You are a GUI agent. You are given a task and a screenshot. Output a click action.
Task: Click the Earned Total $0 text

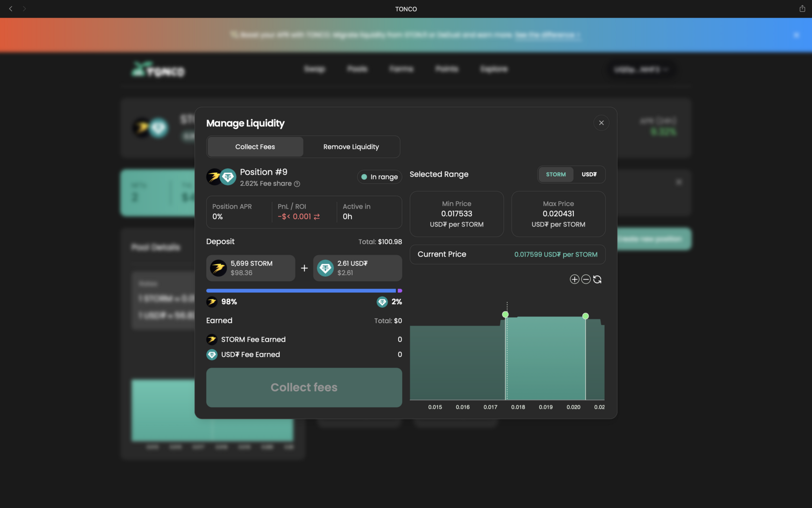pos(388,321)
